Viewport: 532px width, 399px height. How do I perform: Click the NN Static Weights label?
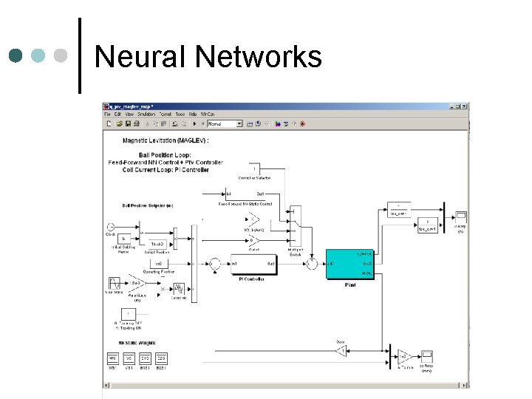[x=137, y=343]
